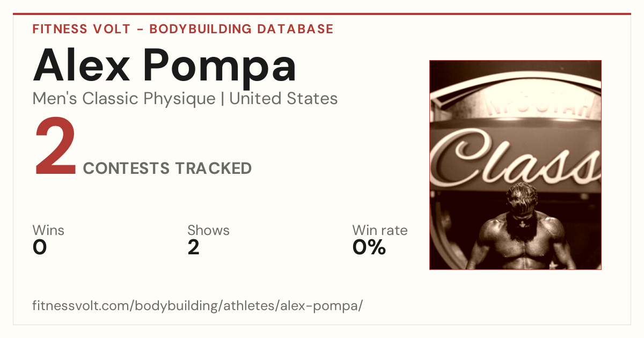Select the Contests Tracked label
This screenshot has width=644, height=338.
[x=167, y=168]
